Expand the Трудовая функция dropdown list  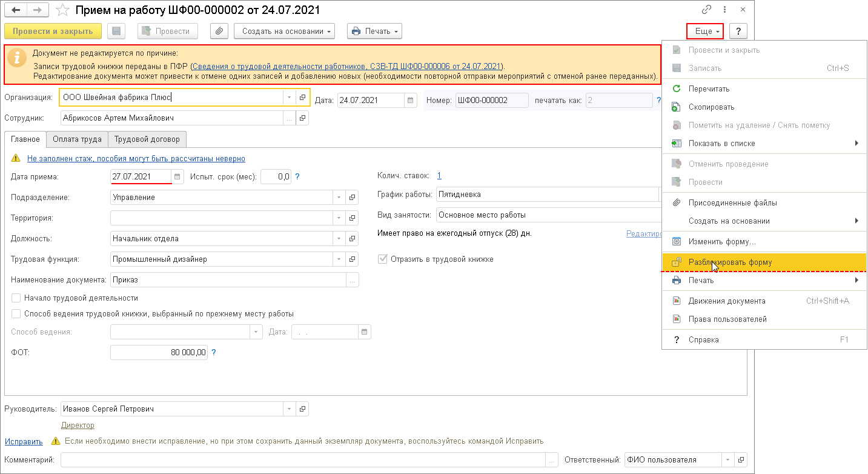[339, 259]
